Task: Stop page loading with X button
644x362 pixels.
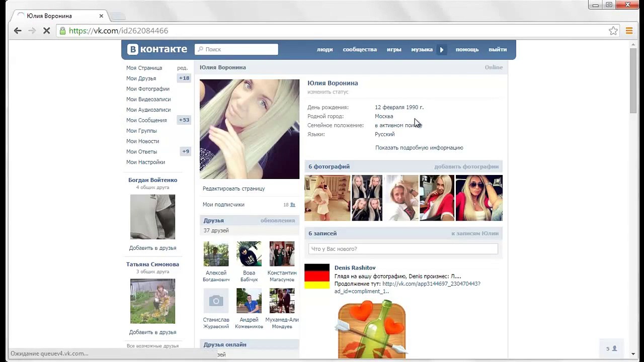Action: (46, 31)
